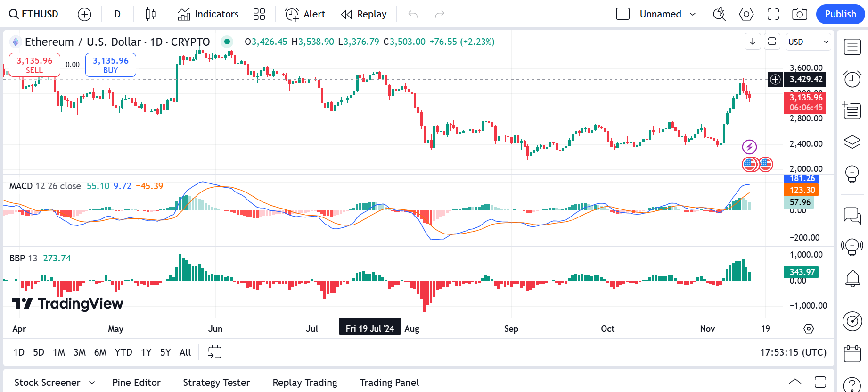Viewport: 868px width, 392px height.
Task: Open quick search magnifier icon
Action: [719, 14]
